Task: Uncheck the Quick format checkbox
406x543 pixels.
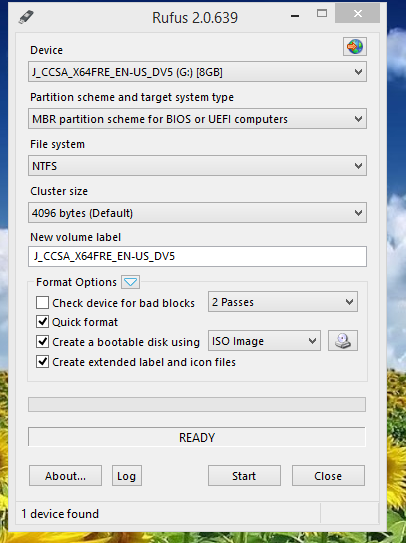Action: (x=42, y=322)
